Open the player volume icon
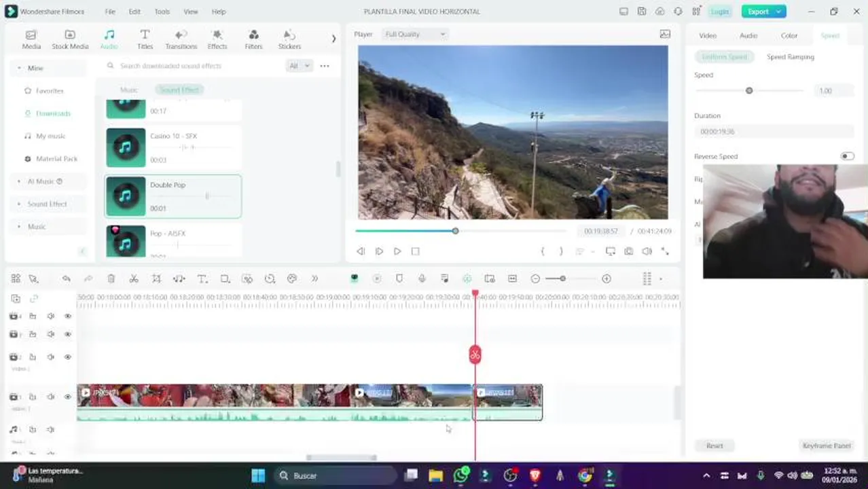 [647, 251]
